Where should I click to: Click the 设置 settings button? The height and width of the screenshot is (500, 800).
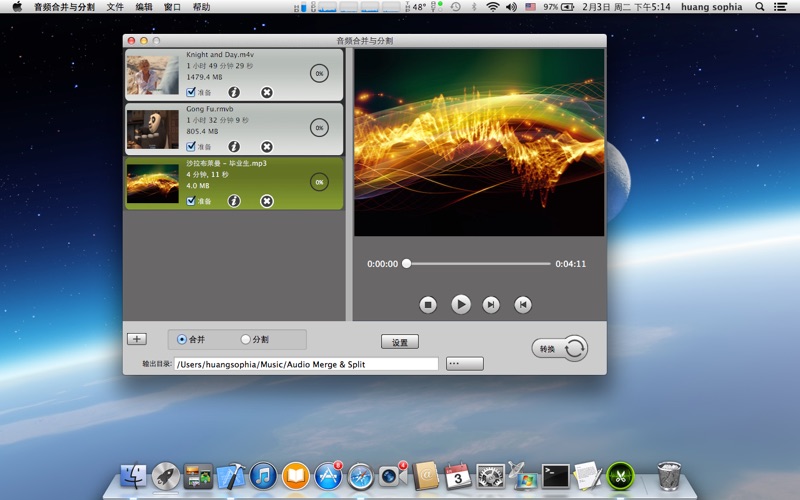pos(400,342)
